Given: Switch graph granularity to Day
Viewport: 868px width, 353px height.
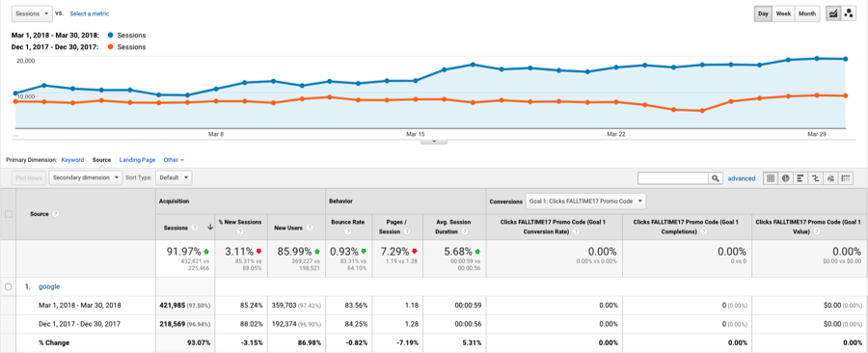Looking at the screenshot, I should tap(764, 14).
